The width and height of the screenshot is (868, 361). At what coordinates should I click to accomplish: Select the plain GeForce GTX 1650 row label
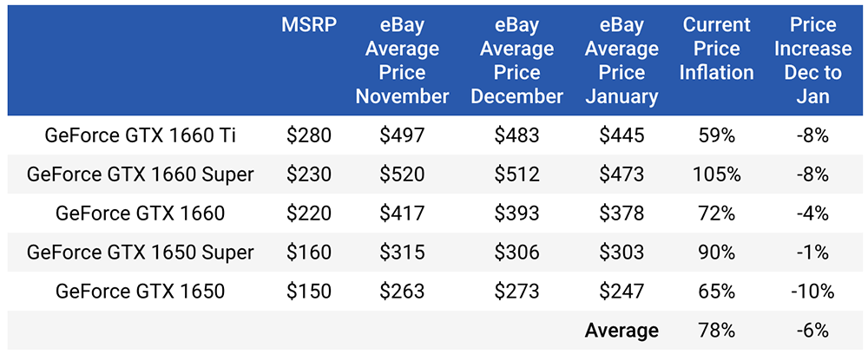click(x=140, y=292)
